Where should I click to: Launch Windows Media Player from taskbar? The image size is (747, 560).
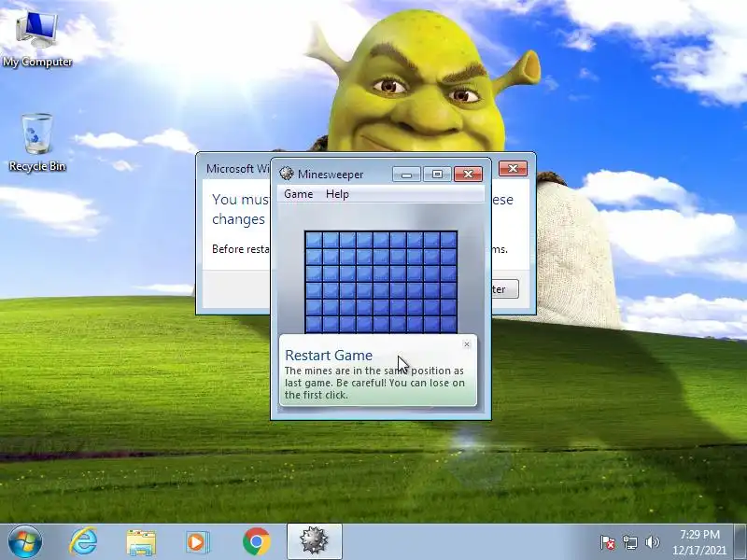[197, 542]
